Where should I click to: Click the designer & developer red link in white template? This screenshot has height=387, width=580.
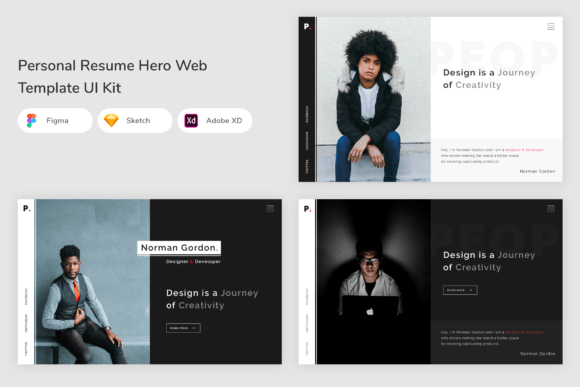[x=524, y=150]
